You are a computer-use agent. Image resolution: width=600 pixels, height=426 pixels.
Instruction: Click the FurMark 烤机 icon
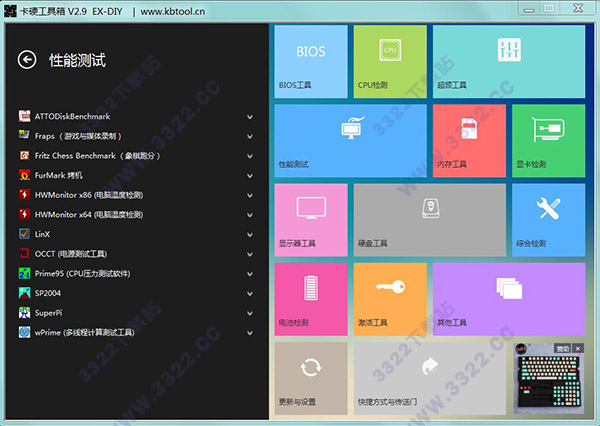(24, 175)
